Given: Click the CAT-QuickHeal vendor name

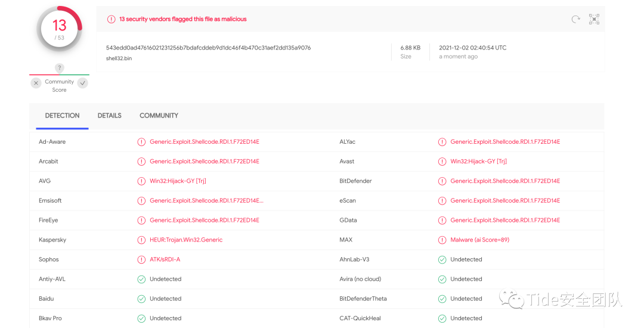Looking at the screenshot, I should click(360, 318).
